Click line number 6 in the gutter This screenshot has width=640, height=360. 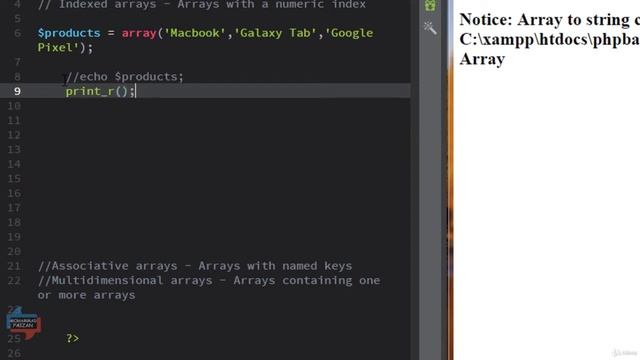point(17,33)
